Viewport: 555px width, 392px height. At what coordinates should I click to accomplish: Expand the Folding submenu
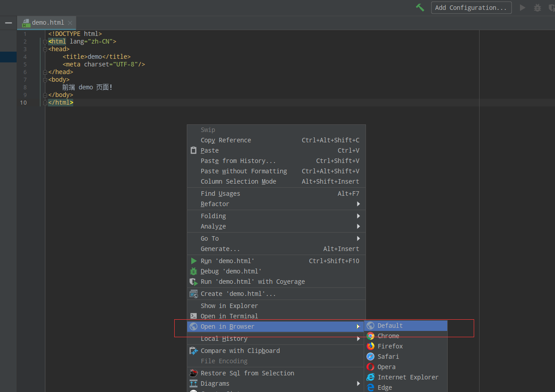tap(276, 216)
